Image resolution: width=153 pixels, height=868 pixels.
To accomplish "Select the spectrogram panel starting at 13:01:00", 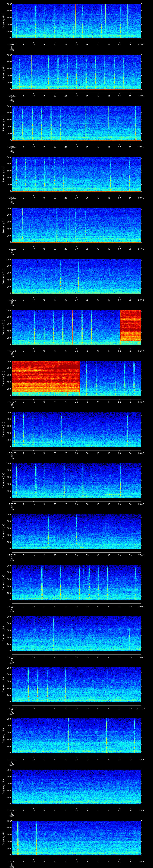I will point(77,787).
